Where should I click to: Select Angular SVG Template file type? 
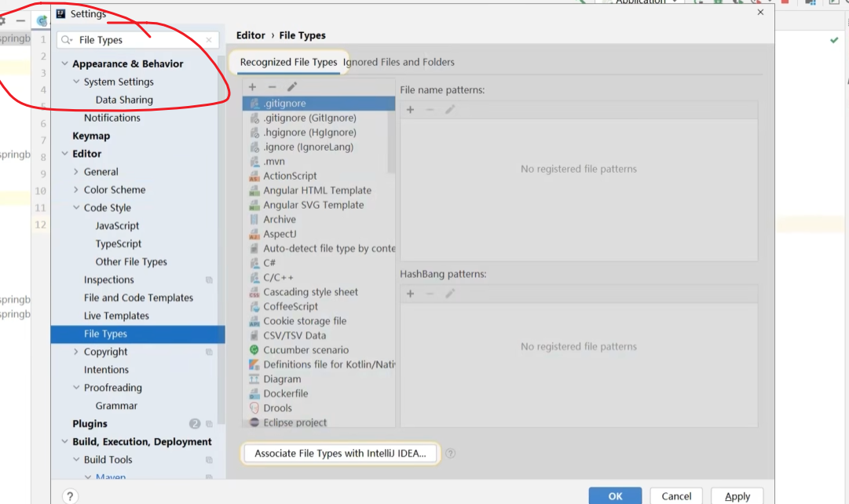click(x=319, y=205)
